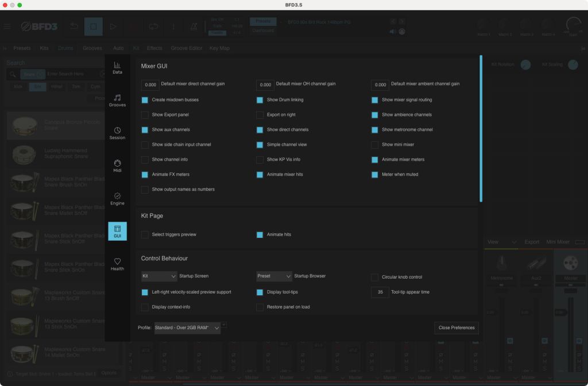Viewport: 588px width, 386px height.
Task: Expand the View dropdown in the mixer
Action: (x=502, y=242)
